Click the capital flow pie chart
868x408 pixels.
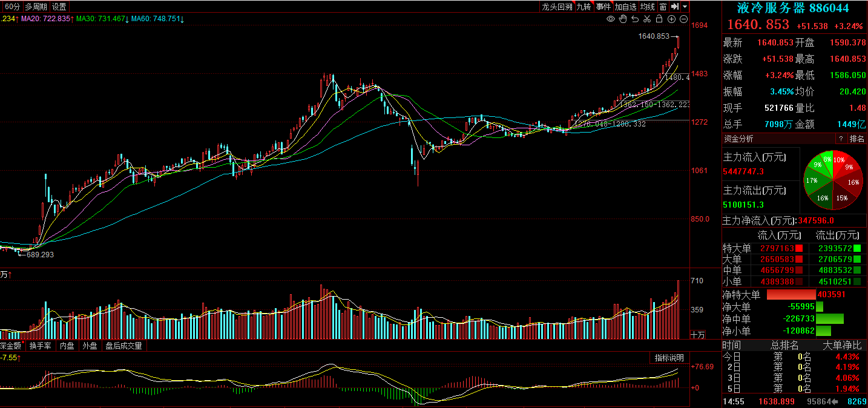click(x=833, y=180)
